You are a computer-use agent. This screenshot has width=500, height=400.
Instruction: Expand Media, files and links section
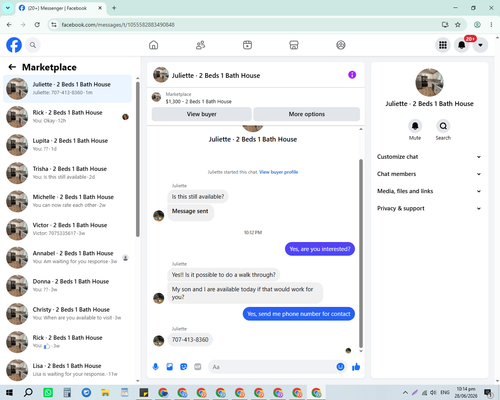coord(429,191)
